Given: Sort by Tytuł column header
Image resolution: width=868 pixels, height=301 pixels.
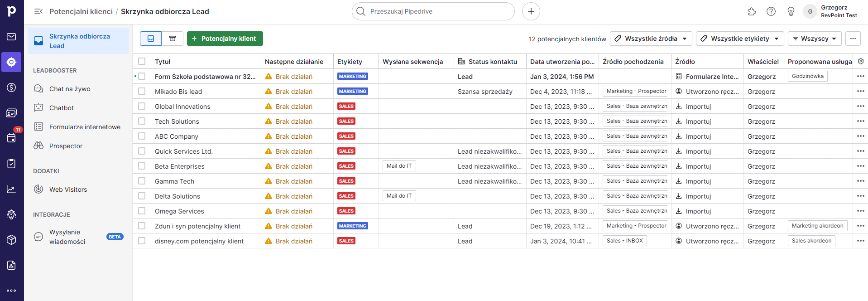Looking at the screenshot, I should 163,61.
